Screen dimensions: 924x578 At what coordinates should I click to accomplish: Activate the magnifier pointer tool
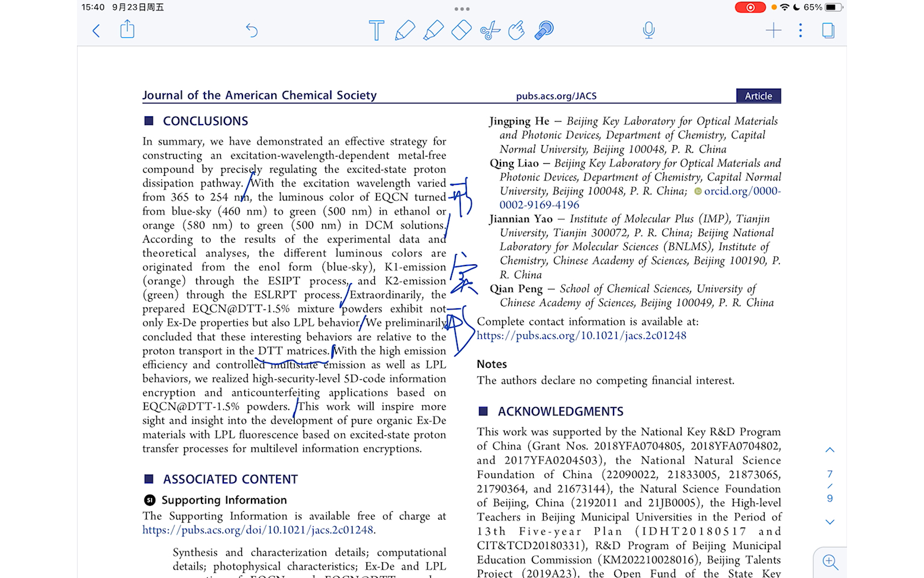pyautogui.click(x=544, y=30)
